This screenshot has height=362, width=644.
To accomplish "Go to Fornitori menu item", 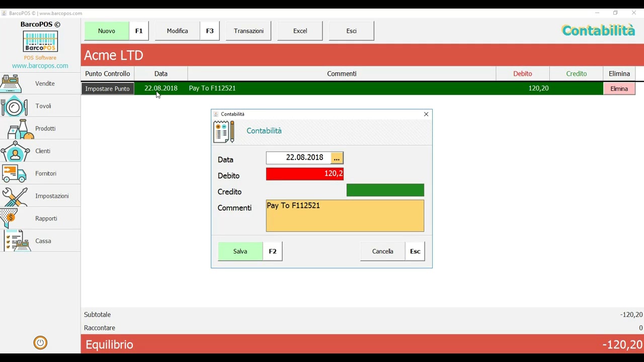I will pyautogui.click(x=40, y=173).
